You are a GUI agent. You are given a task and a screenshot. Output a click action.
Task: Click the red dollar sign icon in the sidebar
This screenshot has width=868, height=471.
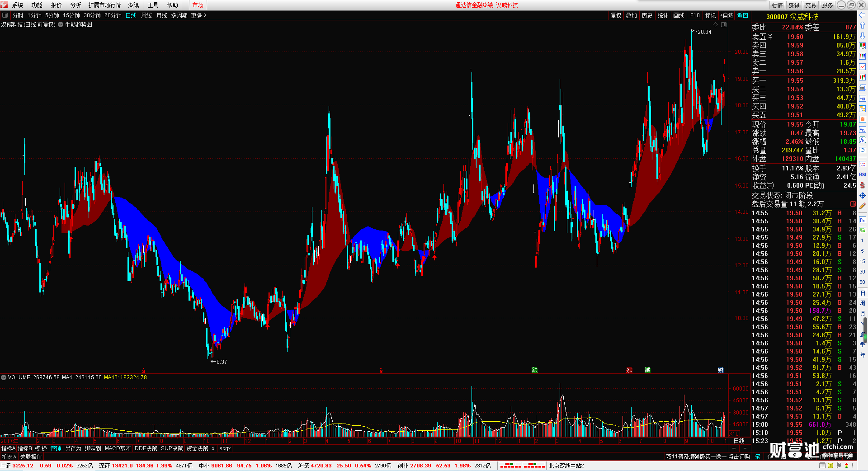point(863,185)
